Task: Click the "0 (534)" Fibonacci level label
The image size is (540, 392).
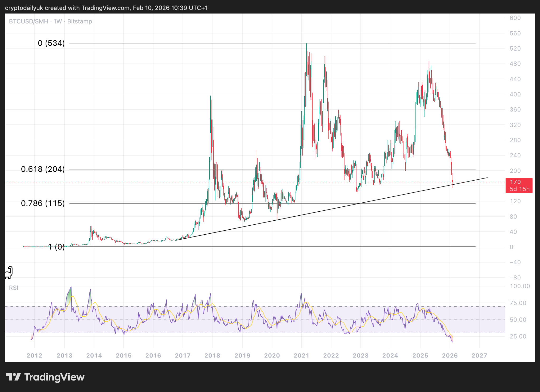Action: (x=51, y=43)
